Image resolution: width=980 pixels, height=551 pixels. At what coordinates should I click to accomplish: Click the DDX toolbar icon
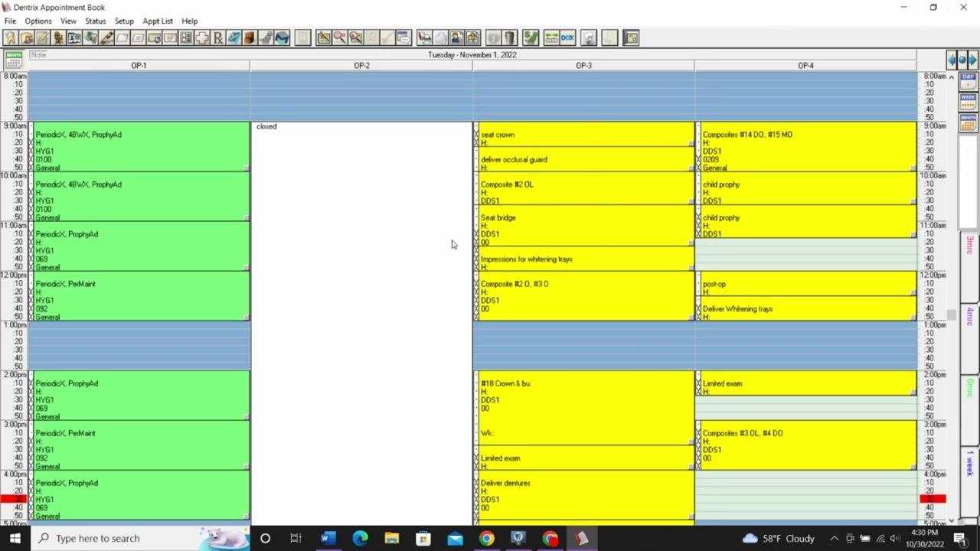coord(567,37)
